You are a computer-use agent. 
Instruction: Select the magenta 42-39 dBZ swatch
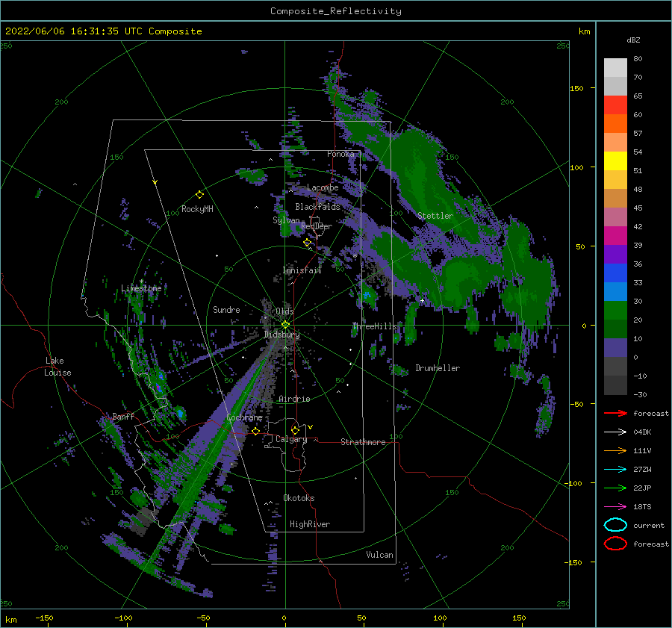[x=615, y=236]
